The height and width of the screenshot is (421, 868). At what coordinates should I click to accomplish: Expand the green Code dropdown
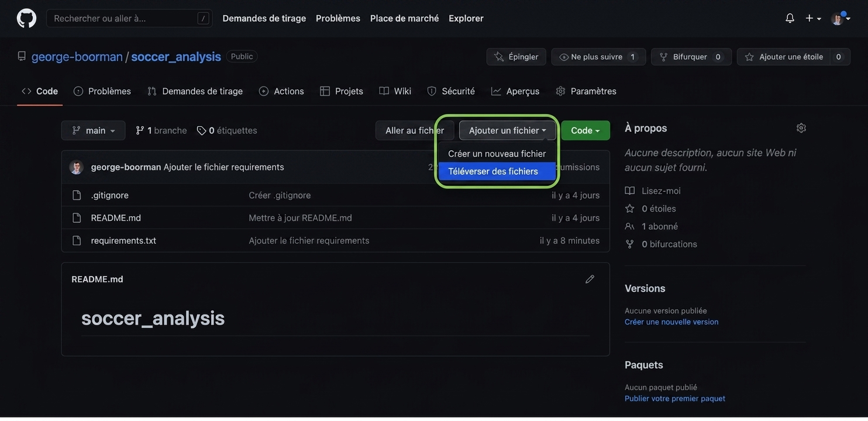pos(585,130)
